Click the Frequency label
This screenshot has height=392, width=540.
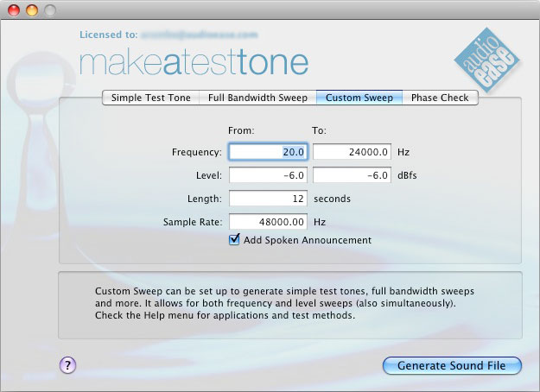(197, 152)
